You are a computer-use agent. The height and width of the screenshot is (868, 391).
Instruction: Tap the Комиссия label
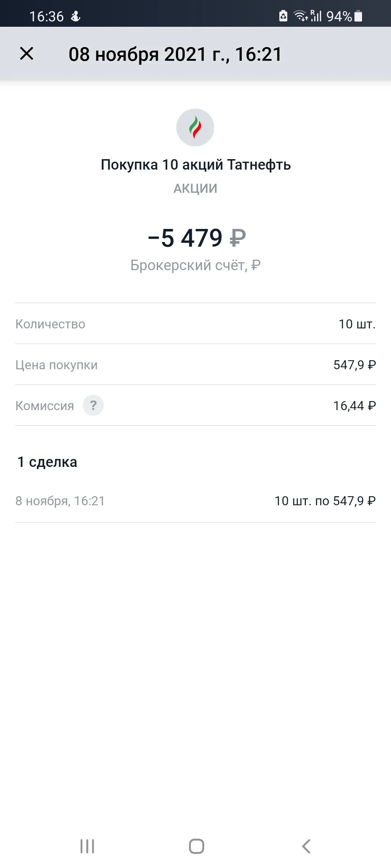(x=45, y=406)
